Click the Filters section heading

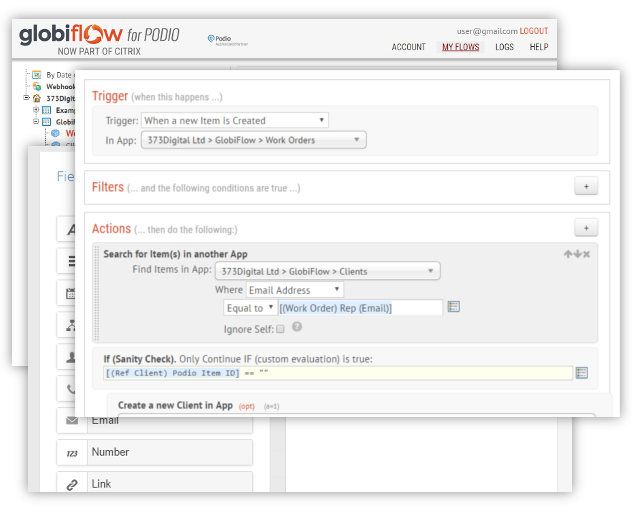(108, 187)
